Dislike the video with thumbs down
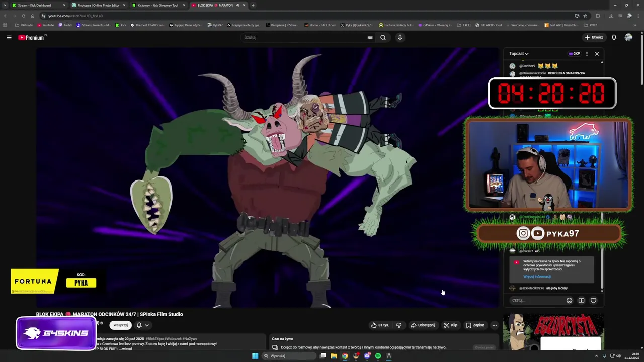644x362 pixels. pyautogui.click(x=399, y=325)
